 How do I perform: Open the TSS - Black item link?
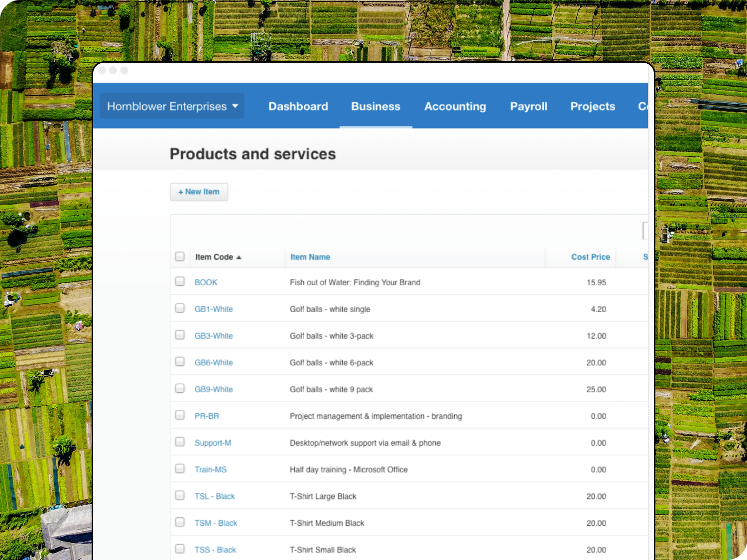[x=215, y=550]
